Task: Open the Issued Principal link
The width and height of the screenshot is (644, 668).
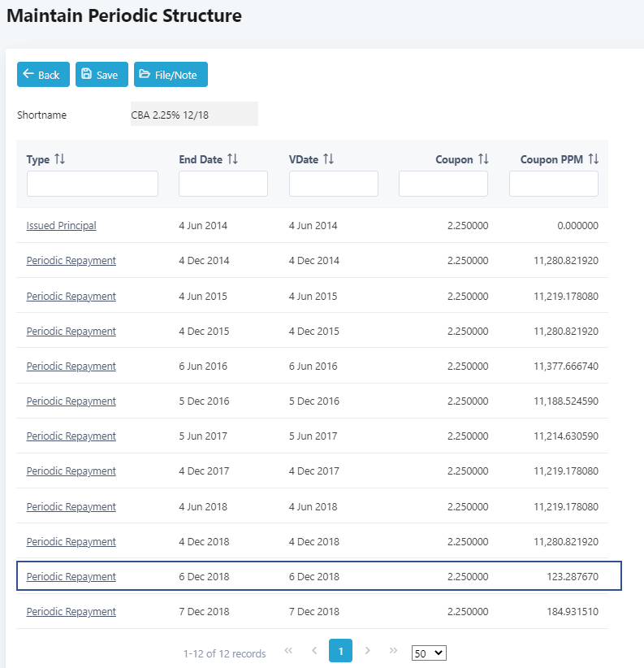Action: [x=61, y=226]
